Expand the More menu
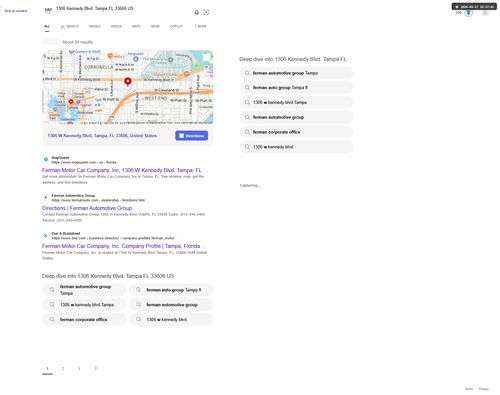Screen dimensions: 500x395 [x=201, y=26]
